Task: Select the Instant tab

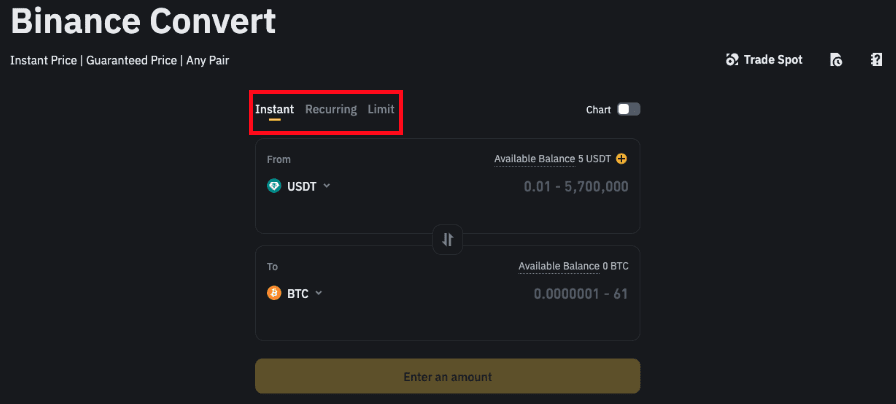Action: pyautogui.click(x=274, y=109)
